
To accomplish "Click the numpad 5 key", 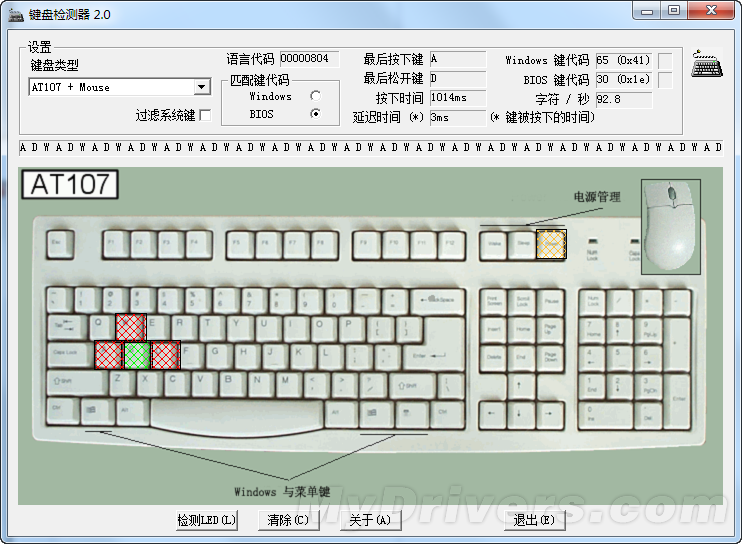I will [621, 359].
